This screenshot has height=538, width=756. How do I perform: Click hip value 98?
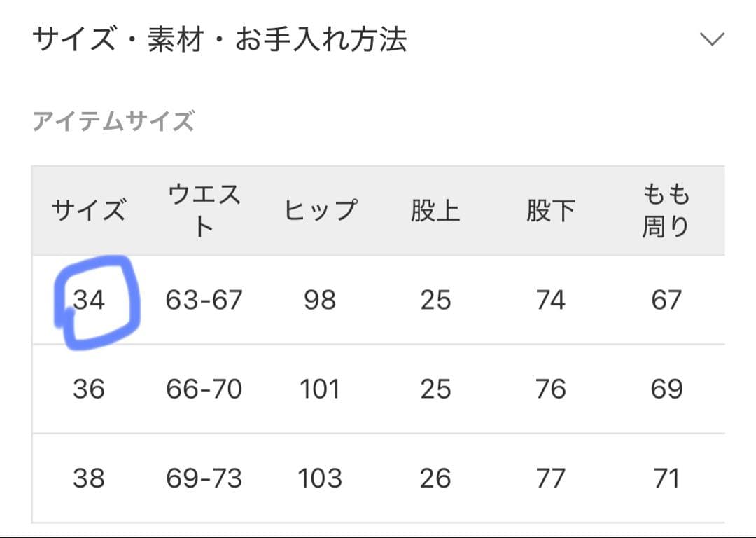pos(320,301)
